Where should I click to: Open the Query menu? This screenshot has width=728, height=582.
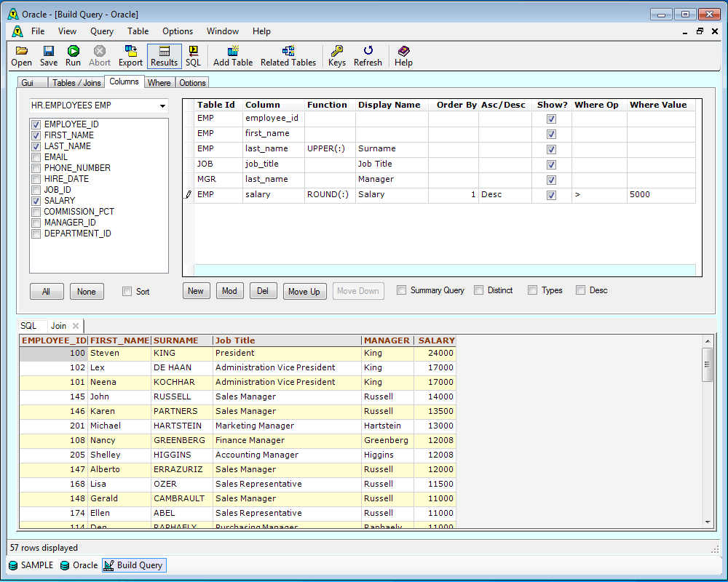102,31
